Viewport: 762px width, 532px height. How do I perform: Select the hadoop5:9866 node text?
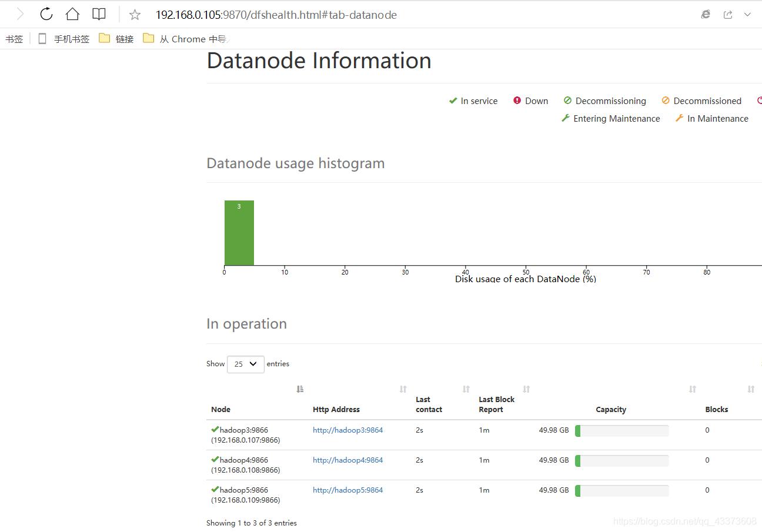244,490
